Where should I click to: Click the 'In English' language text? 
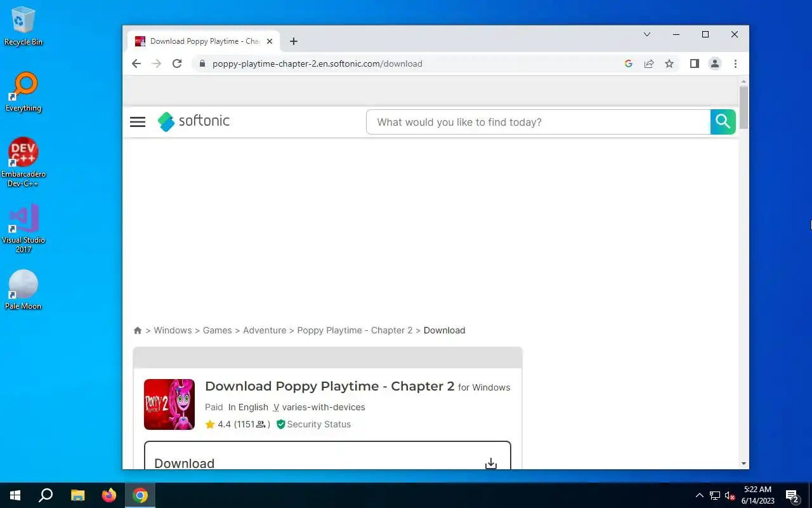point(248,407)
